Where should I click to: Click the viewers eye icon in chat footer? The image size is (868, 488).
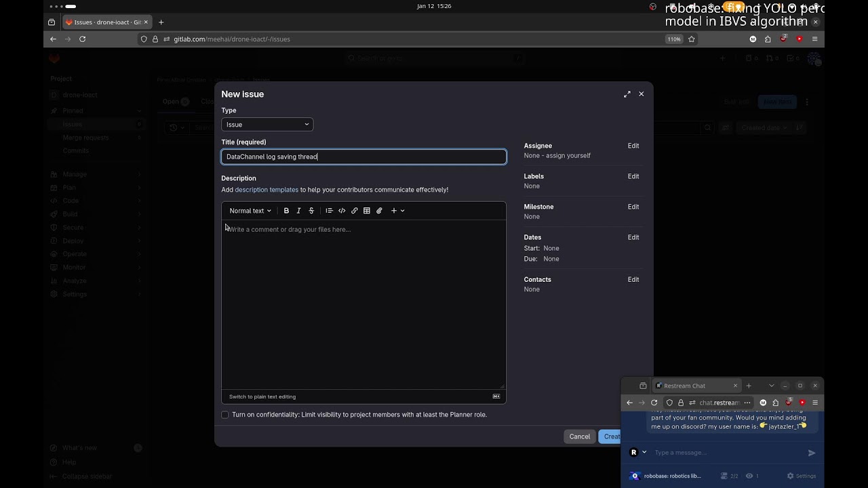[749, 476]
